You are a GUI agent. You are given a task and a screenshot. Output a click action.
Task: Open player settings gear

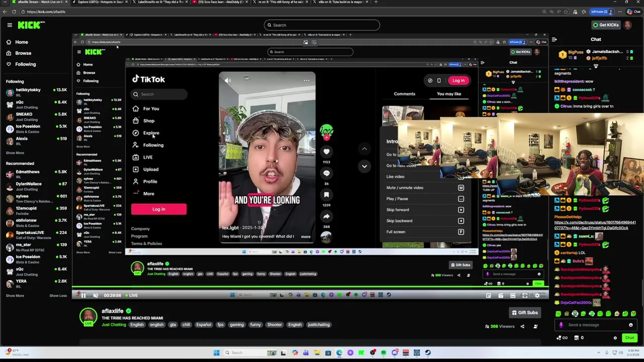coord(537,296)
